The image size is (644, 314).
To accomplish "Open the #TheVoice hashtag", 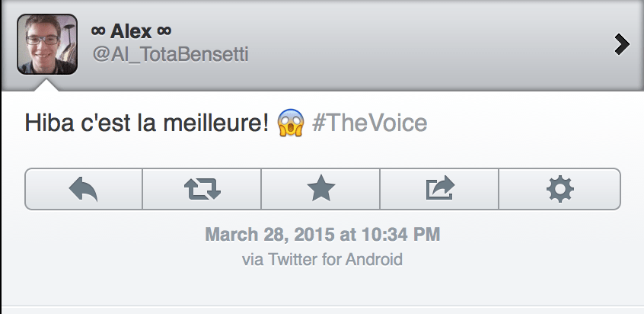I will coord(368,123).
